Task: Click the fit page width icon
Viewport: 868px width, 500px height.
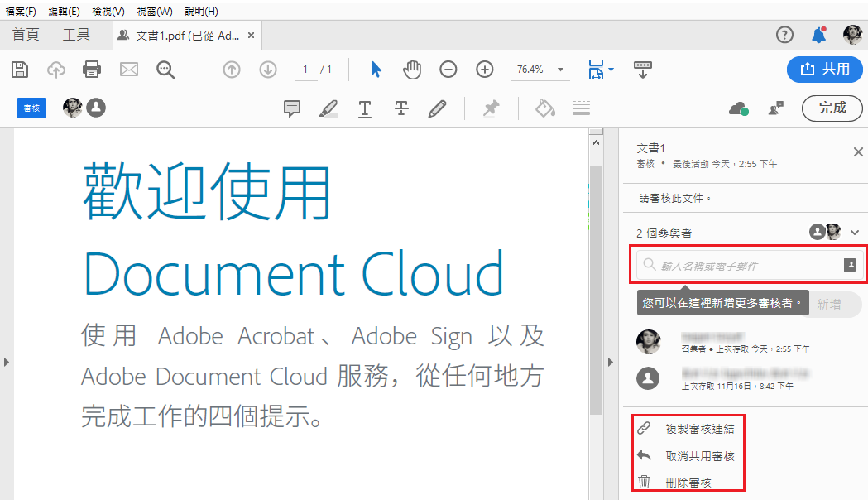Action: pos(597,70)
